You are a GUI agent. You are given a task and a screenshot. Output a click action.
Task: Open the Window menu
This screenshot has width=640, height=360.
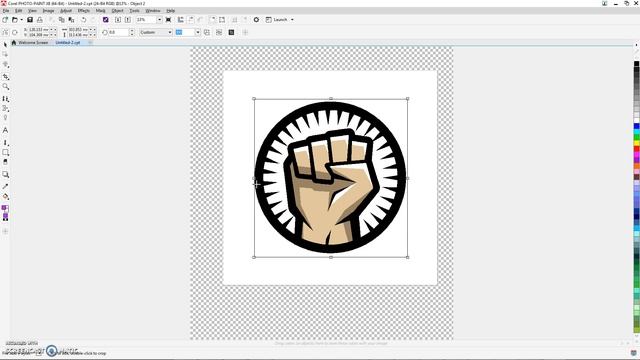(153, 11)
